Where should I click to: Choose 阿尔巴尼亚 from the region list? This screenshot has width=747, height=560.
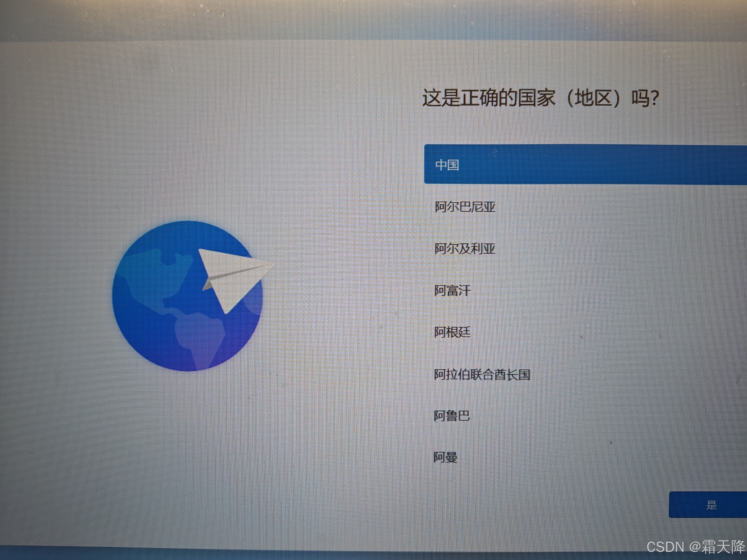point(465,207)
